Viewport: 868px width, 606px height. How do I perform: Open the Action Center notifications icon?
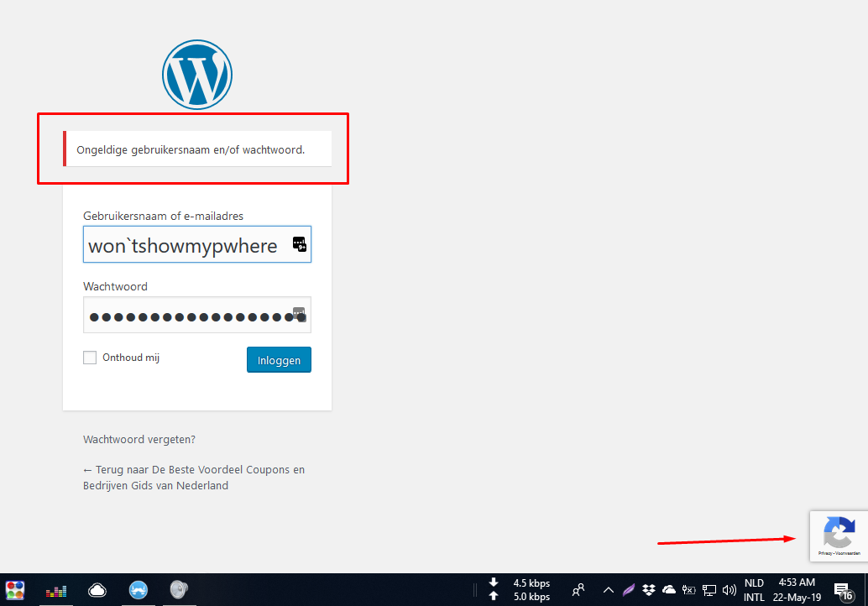click(844, 591)
